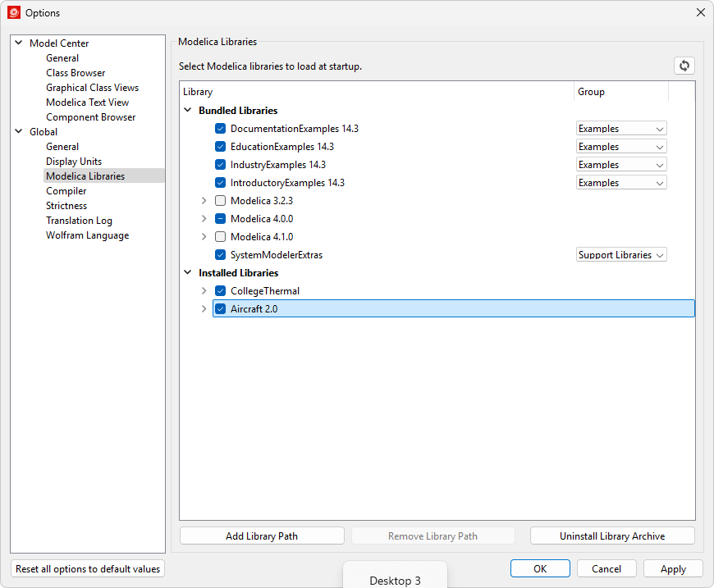Open General under Global
Image resolution: width=714 pixels, height=588 pixels.
(x=62, y=147)
